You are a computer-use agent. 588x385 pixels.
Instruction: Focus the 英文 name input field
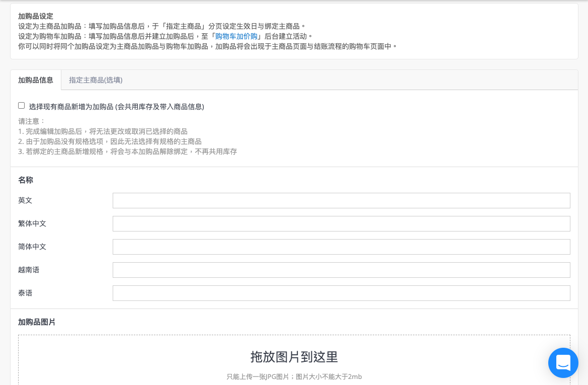tap(341, 200)
